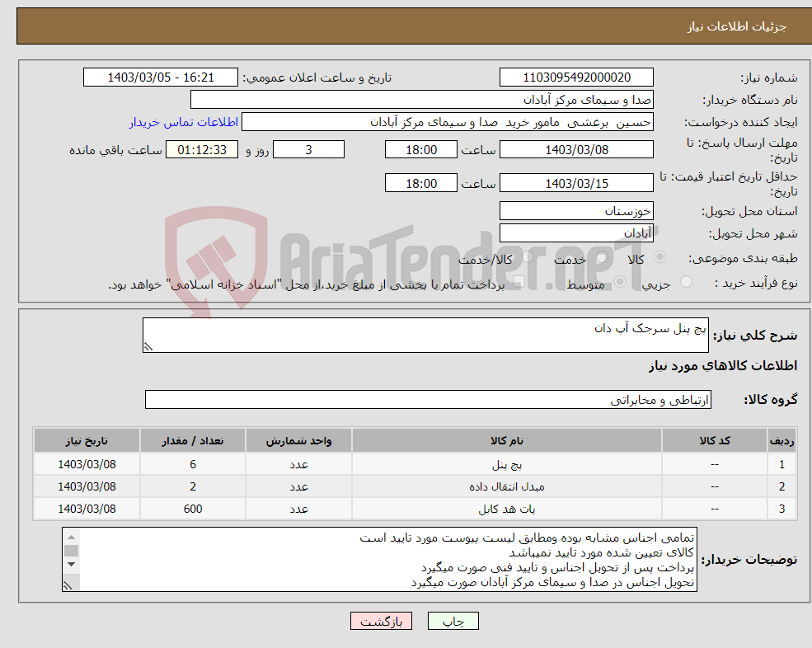This screenshot has width=812, height=648.
Task: Click the چاپ (print) button
Action: tap(453, 621)
